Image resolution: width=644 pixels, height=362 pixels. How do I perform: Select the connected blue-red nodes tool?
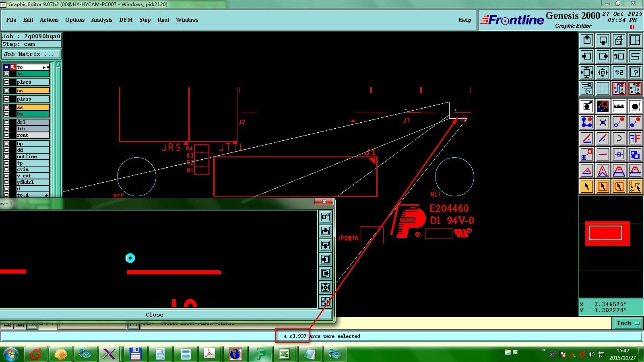click(x=587, y=122)
